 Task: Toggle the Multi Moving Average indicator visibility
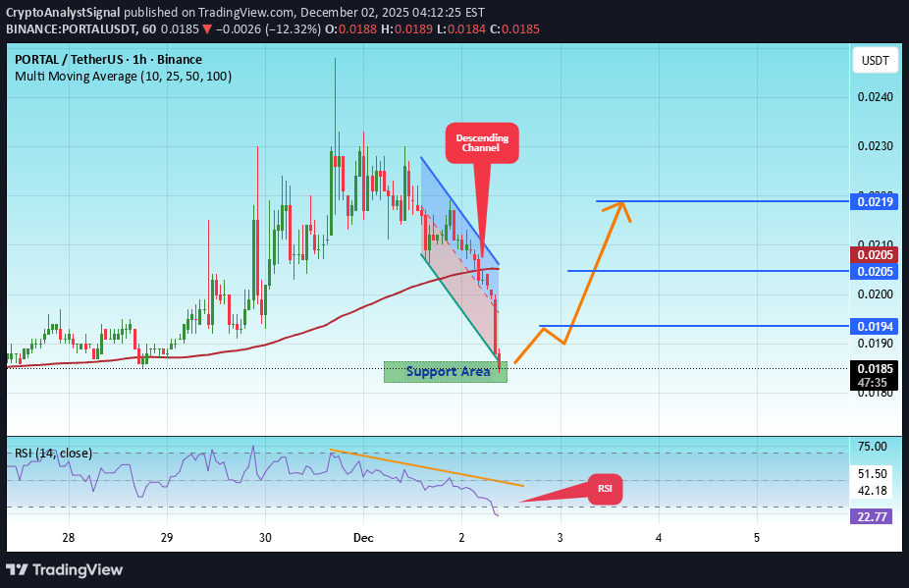tap(122, 76)
